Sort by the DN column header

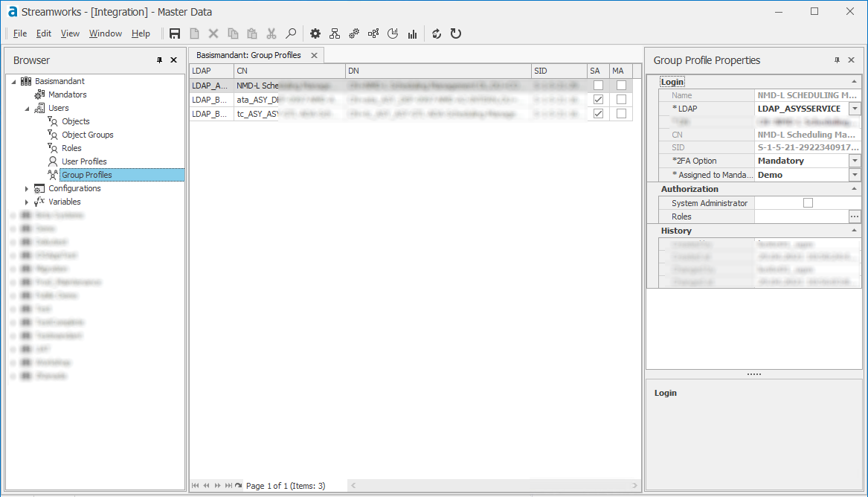pos(438,71)
